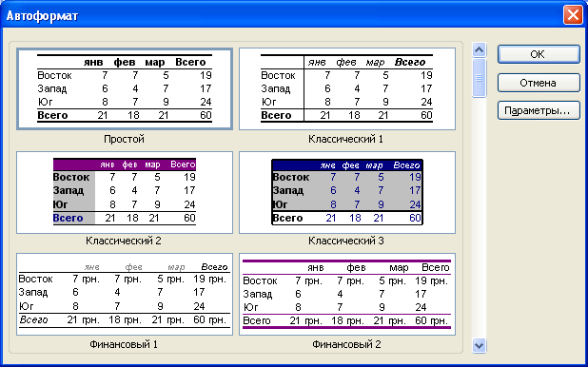Click the Финансовый 1 label
Viewport: 588px width, 367px height.
(124, 344)
